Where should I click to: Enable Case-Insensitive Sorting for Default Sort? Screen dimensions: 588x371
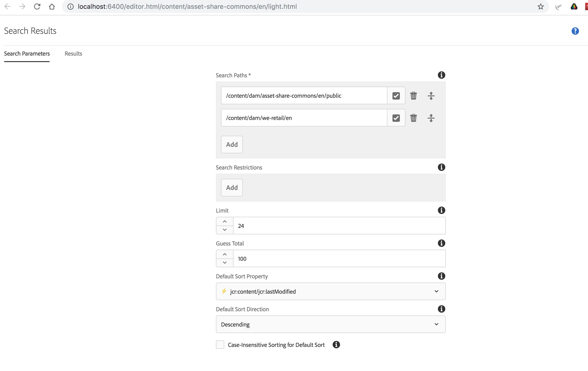coord(220,345)
